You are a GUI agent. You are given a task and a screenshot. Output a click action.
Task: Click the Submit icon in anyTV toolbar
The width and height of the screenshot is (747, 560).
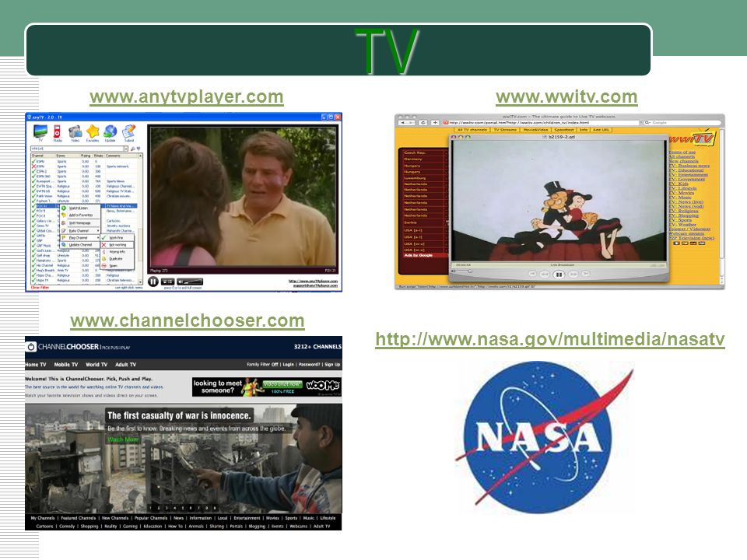pyautogui.click(x=128, y=133)
